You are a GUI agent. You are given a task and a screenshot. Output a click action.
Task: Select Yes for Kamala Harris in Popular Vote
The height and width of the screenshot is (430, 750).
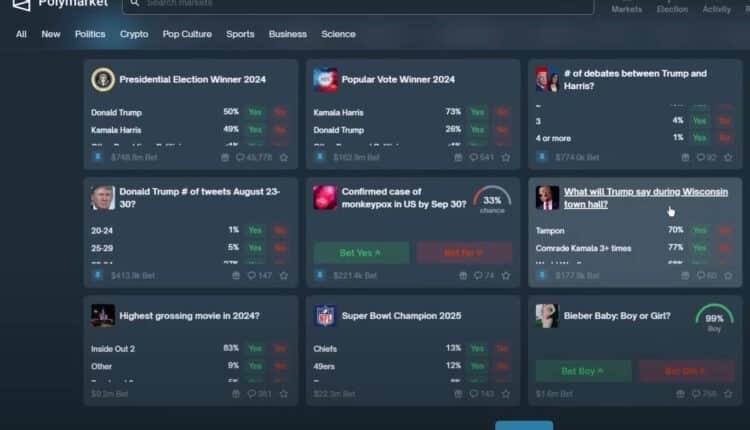pyautogui.click(x=477, y=112)
